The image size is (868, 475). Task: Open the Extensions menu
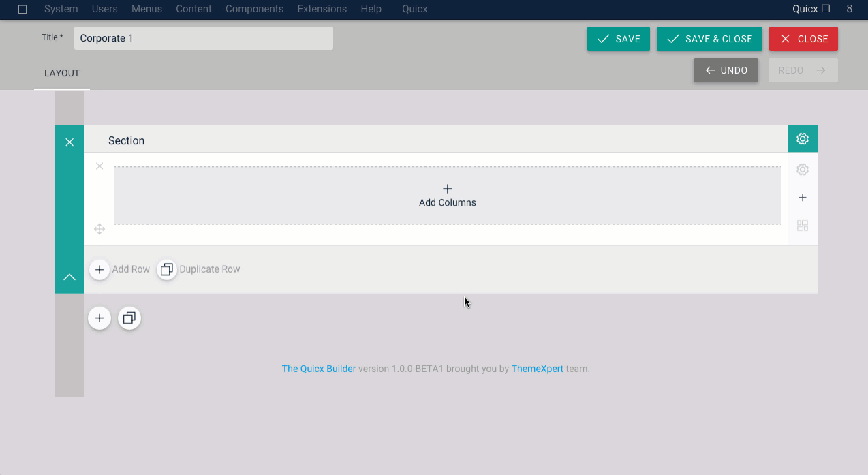(322, 9)
